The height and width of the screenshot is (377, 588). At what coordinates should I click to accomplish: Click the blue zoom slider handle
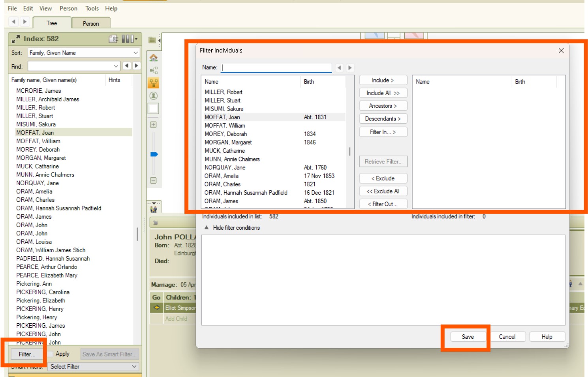click(154, 154)
